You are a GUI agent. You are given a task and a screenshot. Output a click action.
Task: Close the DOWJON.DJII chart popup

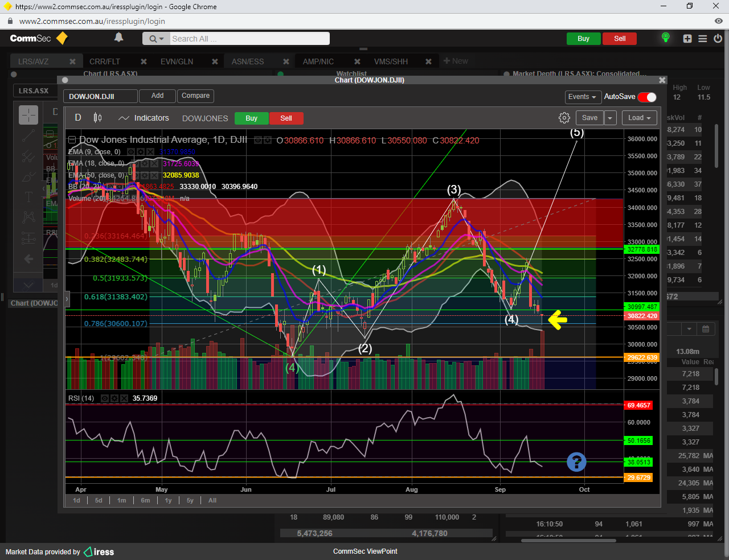tap(662, 80)
